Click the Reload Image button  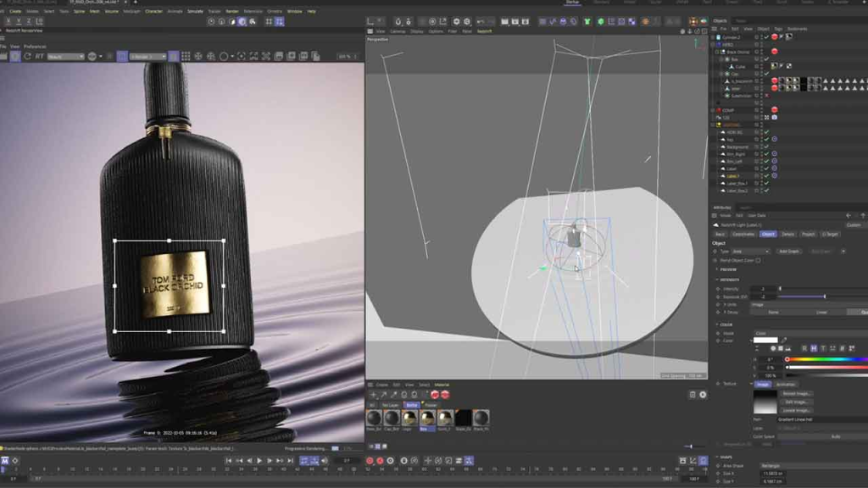797,393
